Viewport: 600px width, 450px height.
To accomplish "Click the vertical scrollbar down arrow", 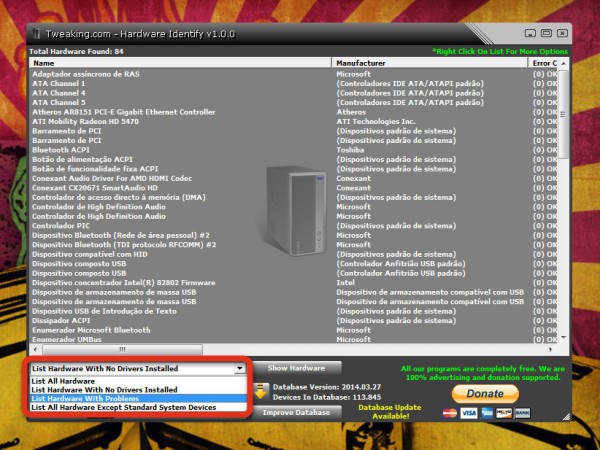I will click(x=563, y=338).
